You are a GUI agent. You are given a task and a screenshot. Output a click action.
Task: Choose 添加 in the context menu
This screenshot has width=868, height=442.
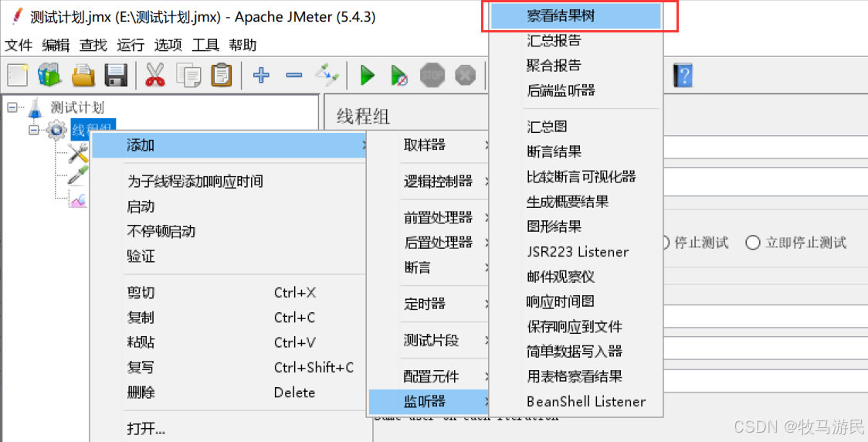[x=229, y=146]
